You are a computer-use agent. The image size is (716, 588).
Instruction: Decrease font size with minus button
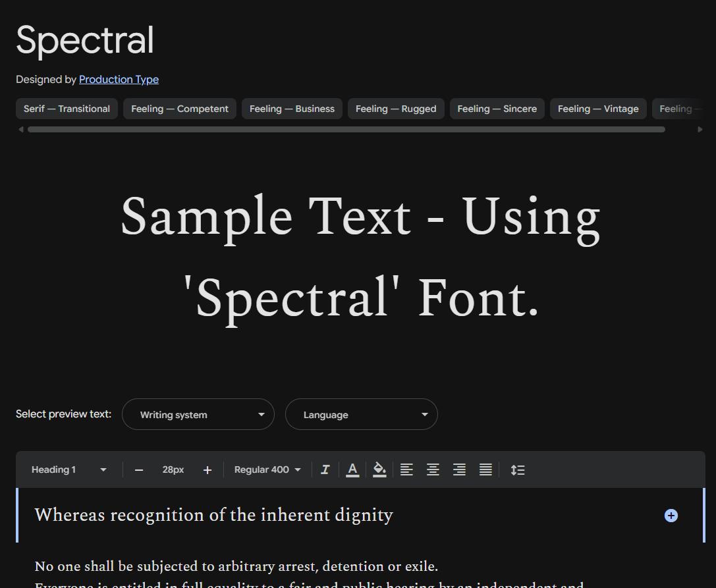tap(139, 469)
